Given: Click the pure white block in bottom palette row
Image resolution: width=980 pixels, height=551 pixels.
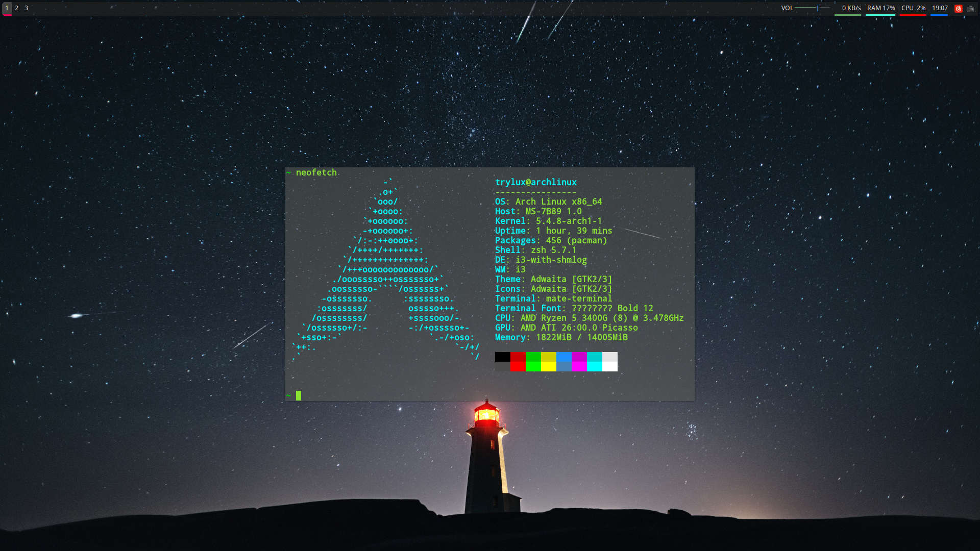Looking at the screenshot, I should [x=609, y=366].
